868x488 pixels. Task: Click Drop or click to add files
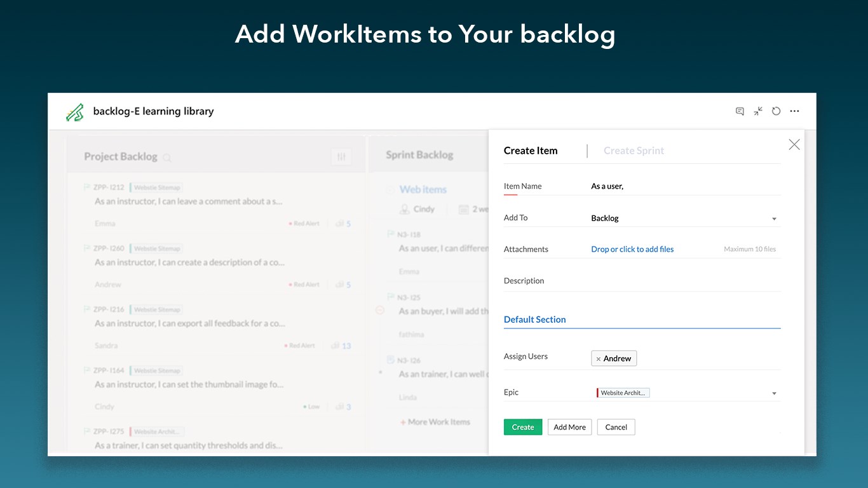point(632,249)
